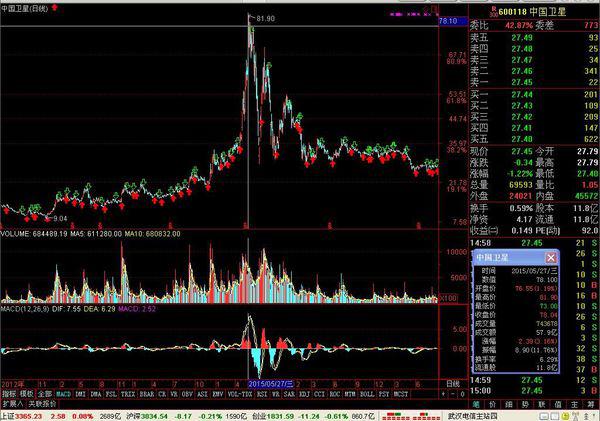
Task: Click the red arrow icon beside the 中国卫星(日线) title
Action: tap(55, 7)
